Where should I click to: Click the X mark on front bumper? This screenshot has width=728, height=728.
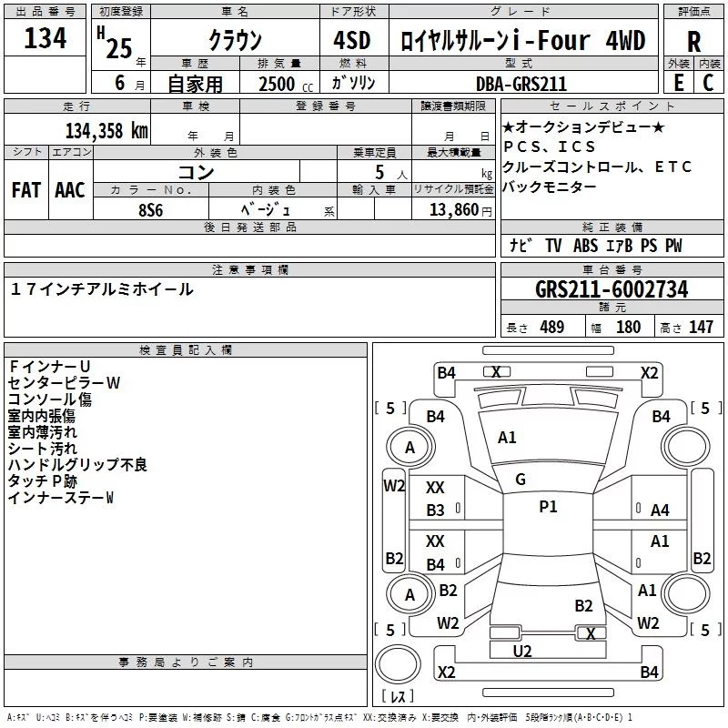496,371
